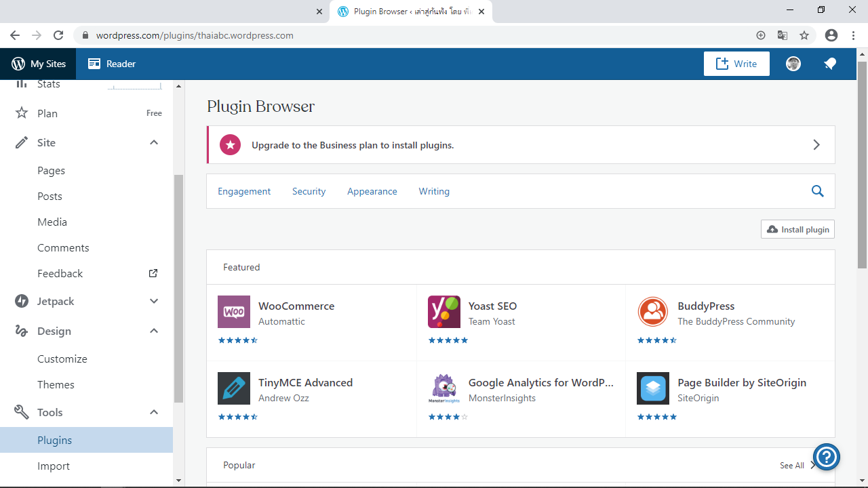This screenshot has width=868, height=488.
Task: Click the user profile avatar in the header
Action: coord(793,64)
